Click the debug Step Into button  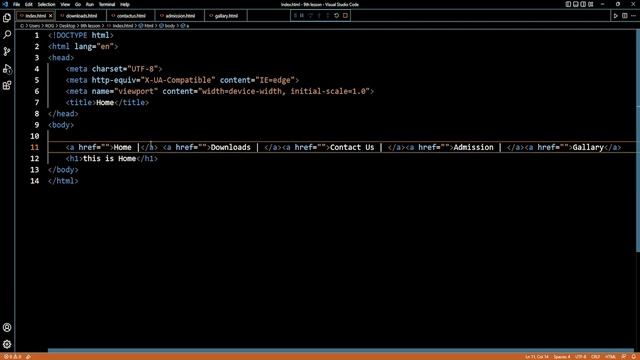[319, 16]
